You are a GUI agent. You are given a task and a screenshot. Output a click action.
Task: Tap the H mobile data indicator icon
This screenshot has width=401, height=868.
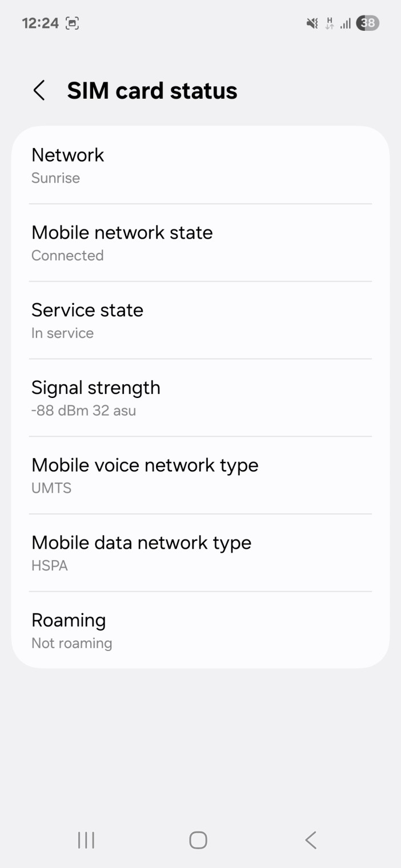pos(330,23)
